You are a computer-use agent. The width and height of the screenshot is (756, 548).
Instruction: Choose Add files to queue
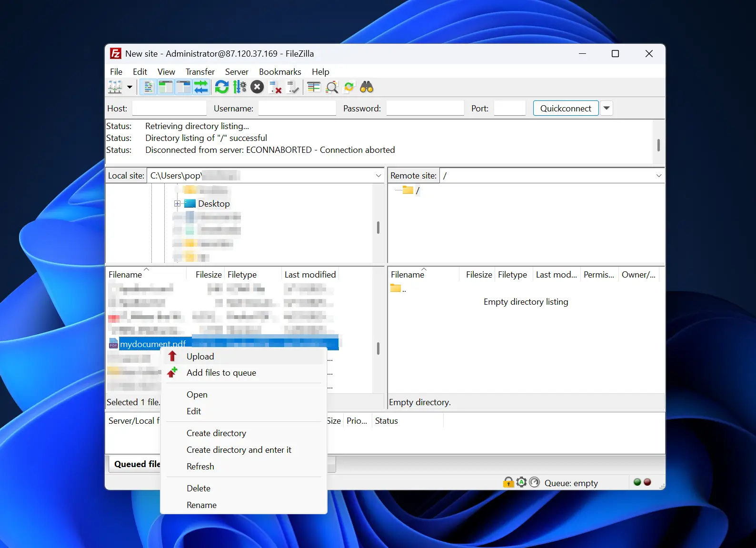pos(244,373)
